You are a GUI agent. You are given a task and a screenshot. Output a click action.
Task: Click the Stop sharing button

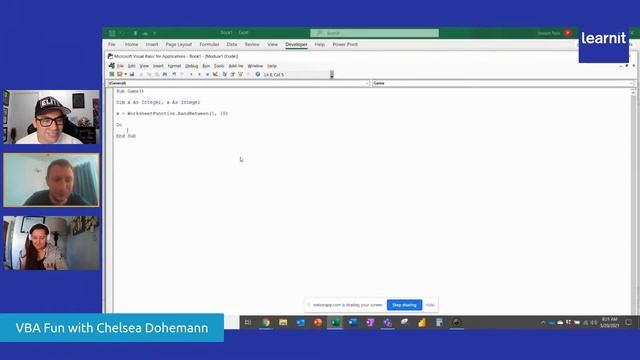point(404,305)
